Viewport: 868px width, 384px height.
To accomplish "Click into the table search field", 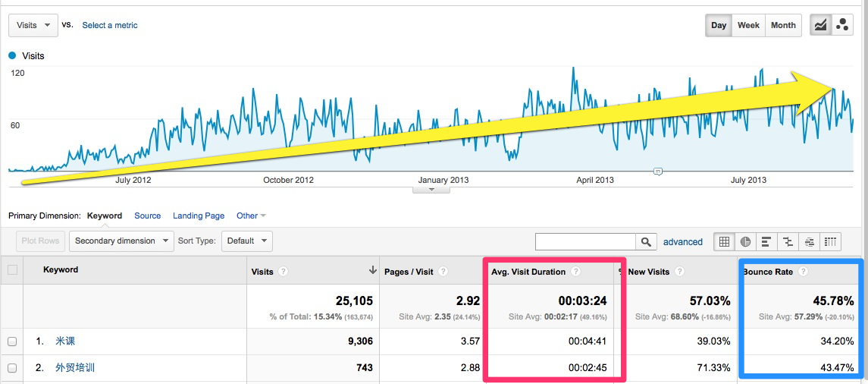I will [x=585, y=241].
